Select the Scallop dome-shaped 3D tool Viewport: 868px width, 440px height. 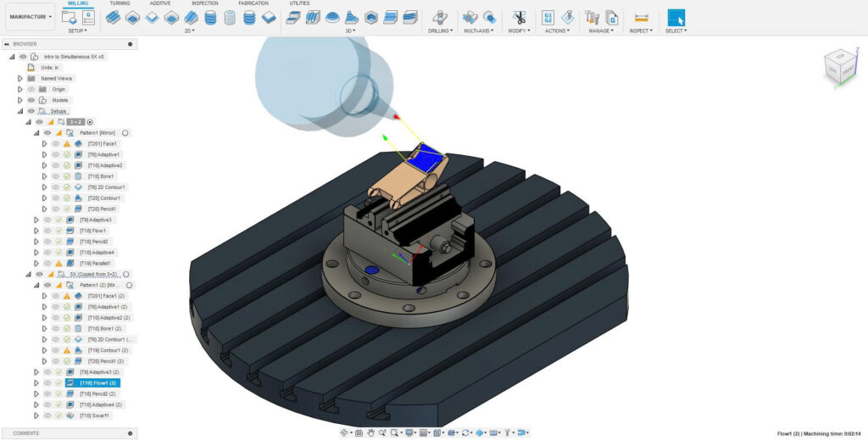[332, 18]
